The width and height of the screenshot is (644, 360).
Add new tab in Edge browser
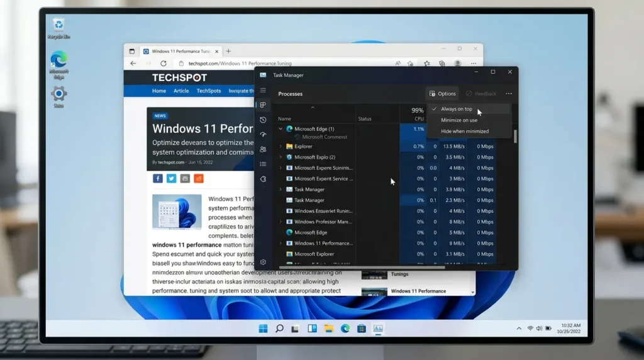point(228,52)
